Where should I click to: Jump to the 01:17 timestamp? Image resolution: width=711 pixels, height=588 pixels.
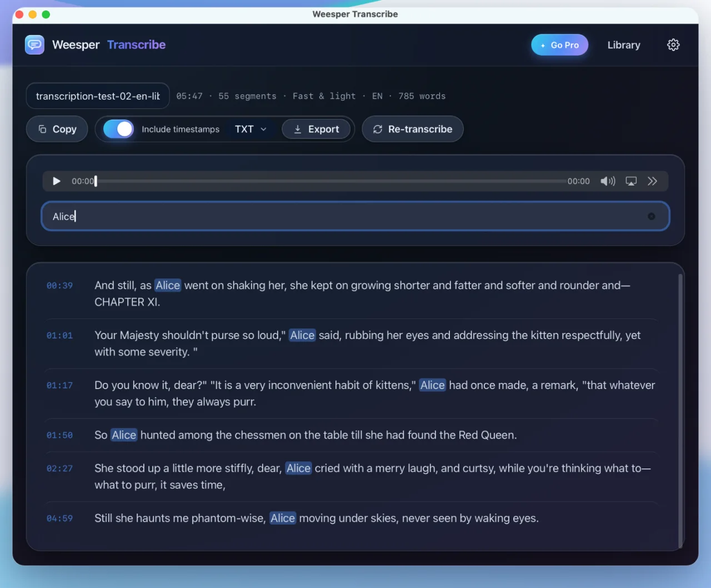pyautogui.click(x=59, y=386)
